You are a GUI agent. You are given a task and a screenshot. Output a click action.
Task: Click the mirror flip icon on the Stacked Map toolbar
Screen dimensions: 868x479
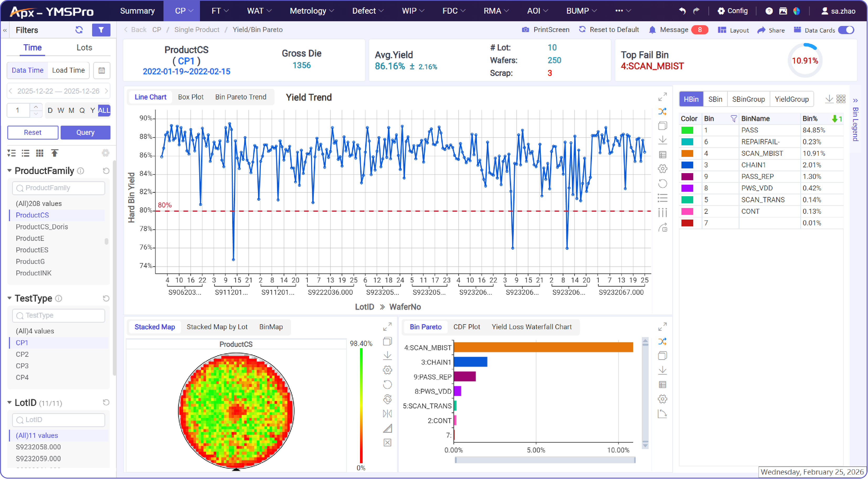(x=387, y=413)
